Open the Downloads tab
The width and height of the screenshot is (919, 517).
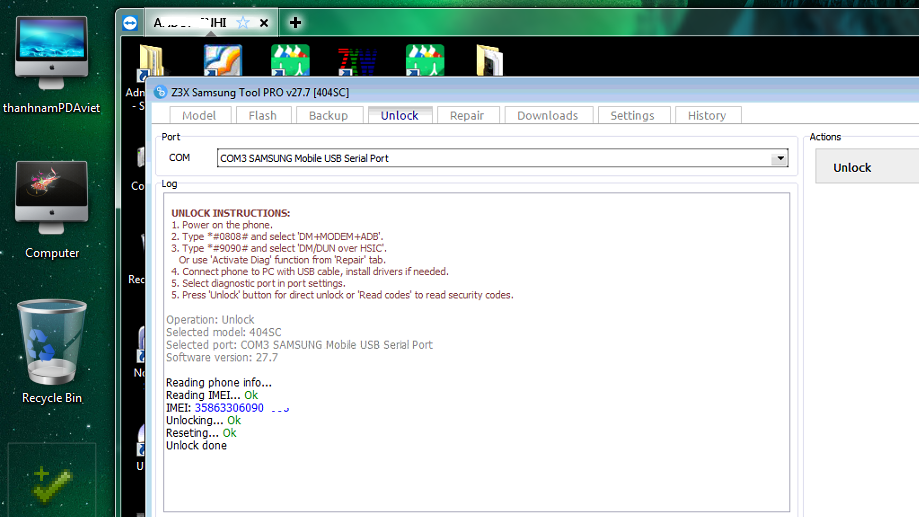(547, 115)
